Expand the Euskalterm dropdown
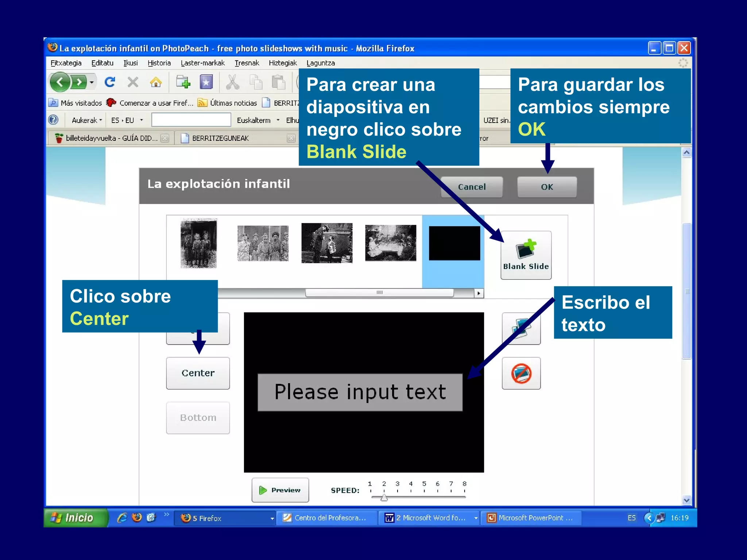The width and height of the screenshot is (747, 560). pos(258,120)
